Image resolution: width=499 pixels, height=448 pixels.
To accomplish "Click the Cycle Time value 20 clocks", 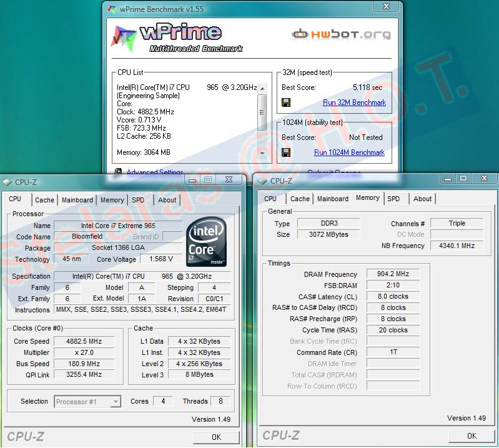I will tap(393, 330).
